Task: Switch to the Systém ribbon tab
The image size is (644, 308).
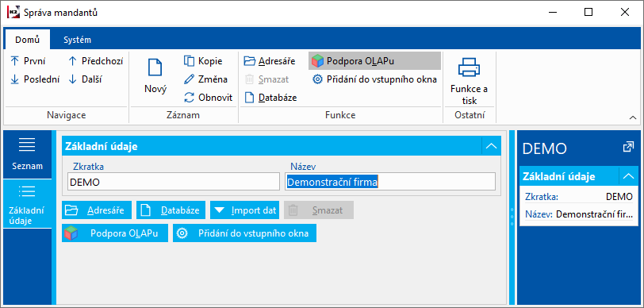Action: point(77,40)
